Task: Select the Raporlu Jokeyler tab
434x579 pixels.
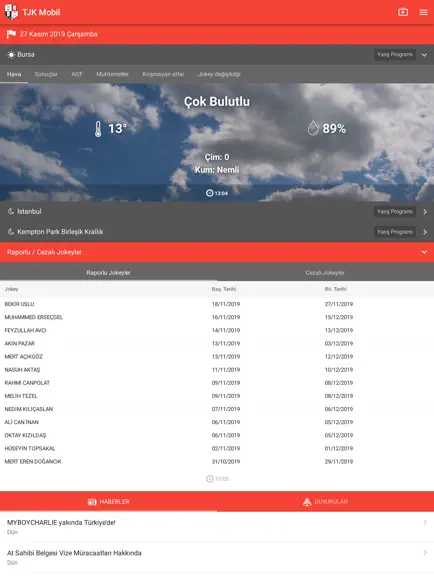Action: (x=109, y=273)
